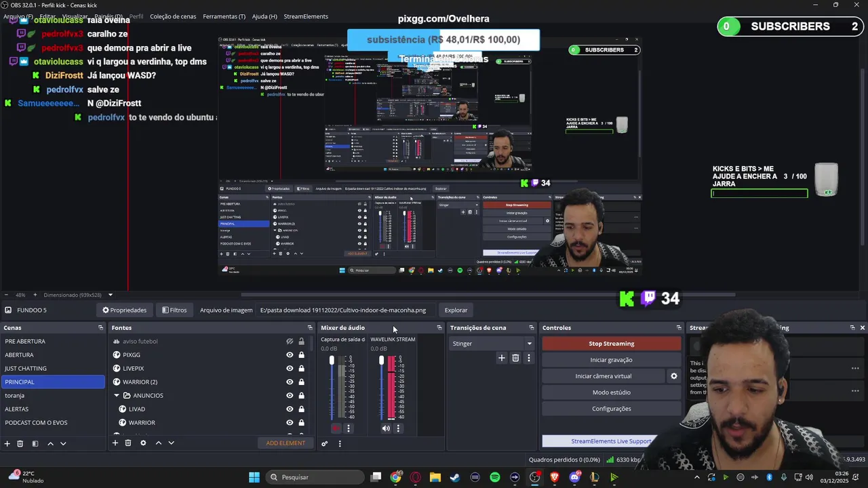
Task: Open Ajuda menu
Action: pos(264,16)
